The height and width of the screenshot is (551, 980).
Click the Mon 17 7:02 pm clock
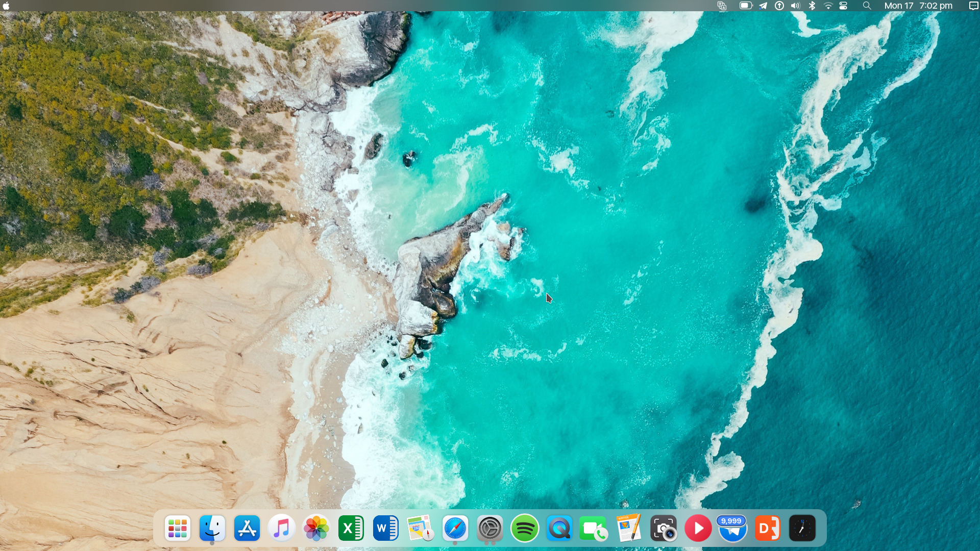click(x=918, y=6)
